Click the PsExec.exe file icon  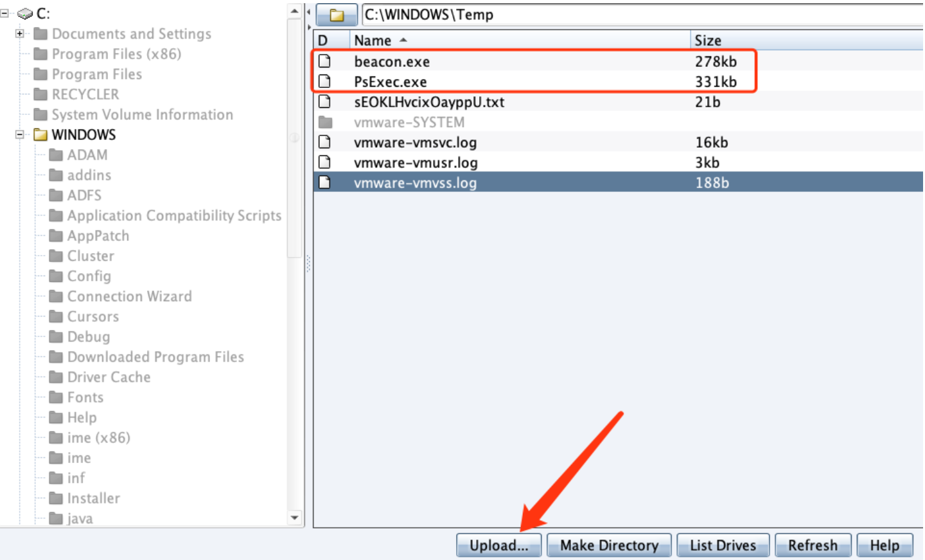pos(325,82)
